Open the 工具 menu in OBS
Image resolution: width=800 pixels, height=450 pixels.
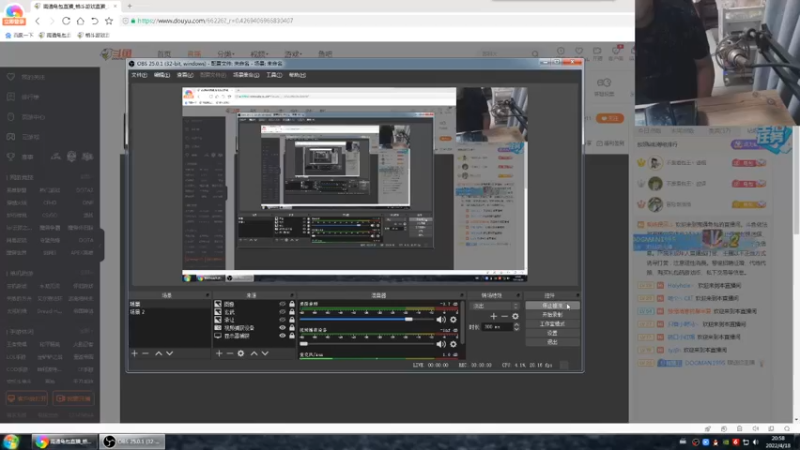click(x=274, y=75)
